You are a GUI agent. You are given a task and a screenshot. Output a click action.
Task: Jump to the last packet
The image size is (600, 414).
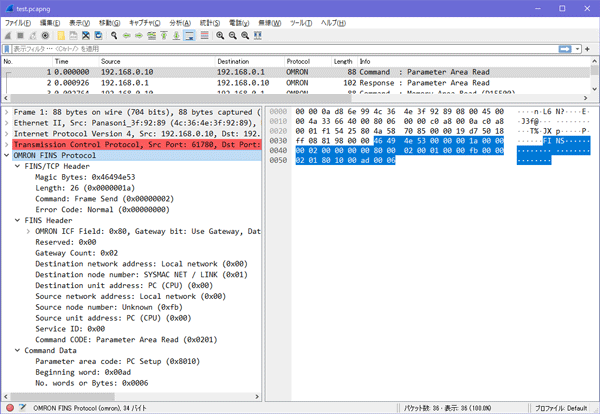176,36
